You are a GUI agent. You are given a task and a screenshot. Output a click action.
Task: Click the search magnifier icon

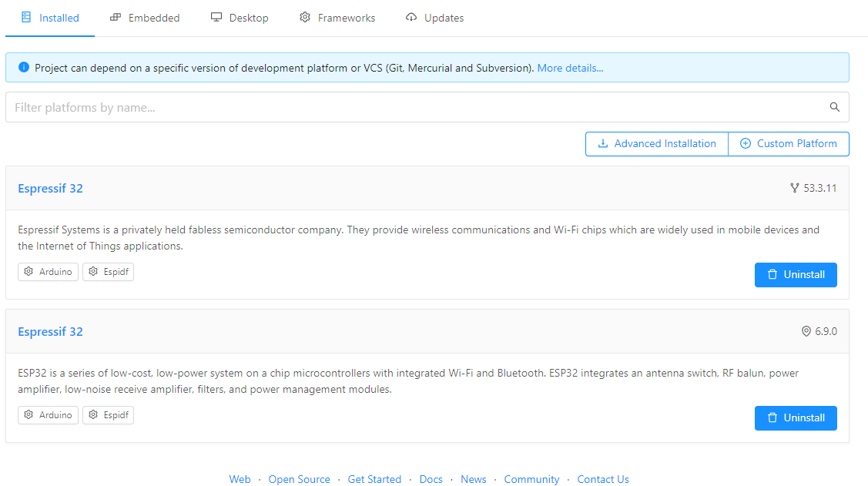[x=835, y=107]
